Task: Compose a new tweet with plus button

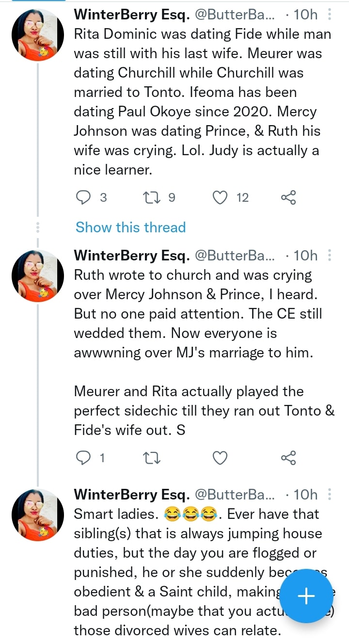Action: pos(306,596)
